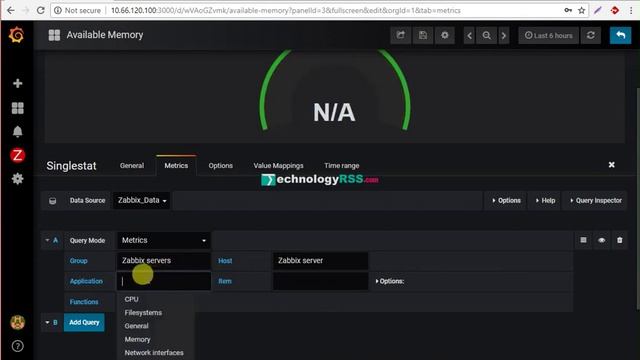This screenshot has width=640, height=360.
Task: Save the dashboard
Action: tap(422, 36)
